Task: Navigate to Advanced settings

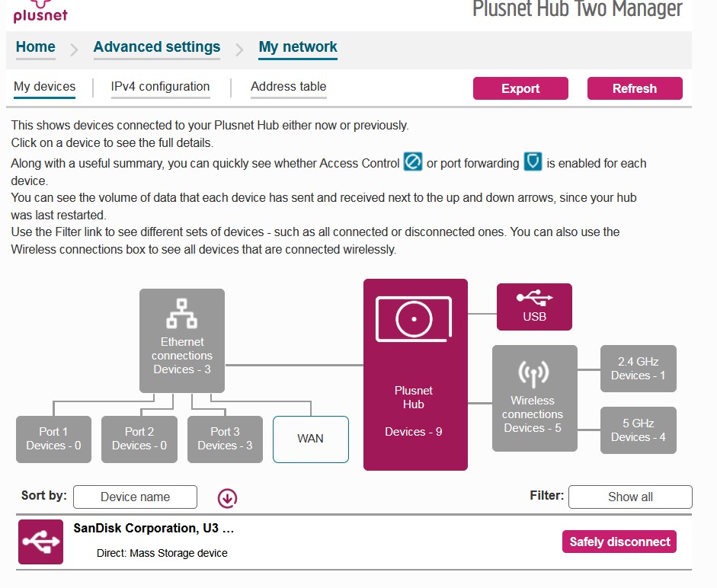Action: [156, 46]
